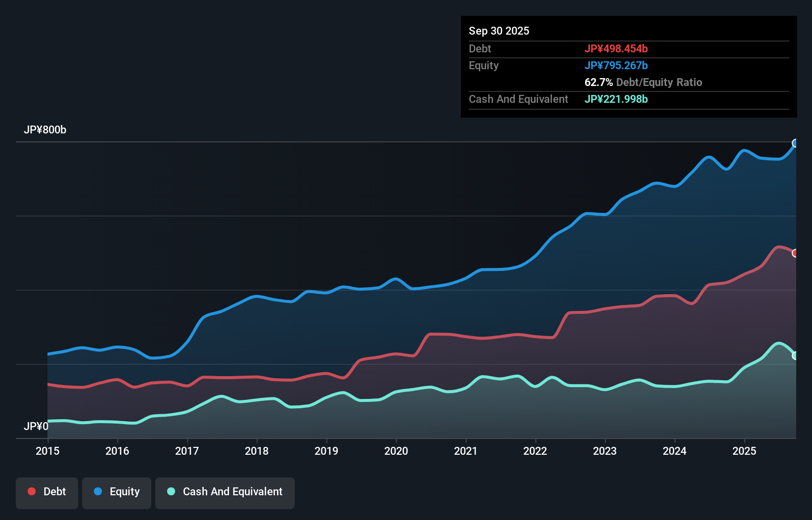Image resolution: width=812 pixels, height=520 pixels.
Task: Click the red Debt endpoint marker
Action: click(795, 253)
